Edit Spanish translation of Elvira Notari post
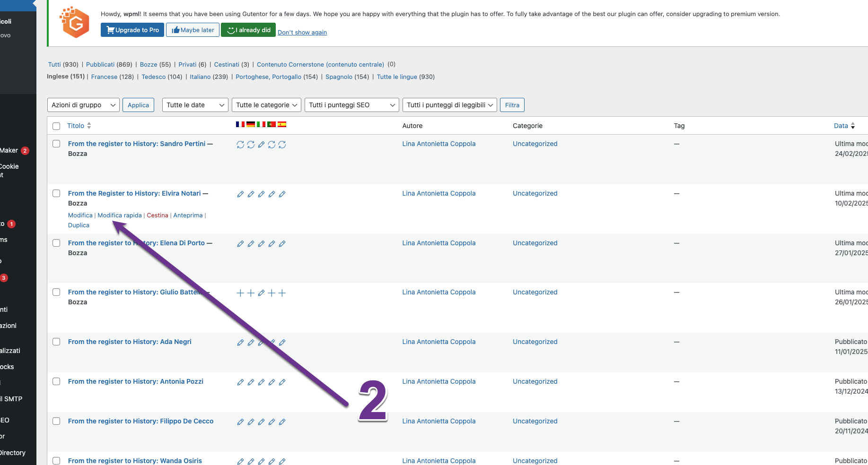The image size is (868, 465). point(282,194)
